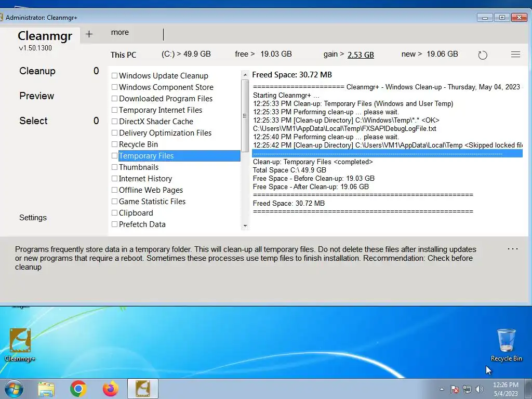The image size is (532, 399).
Task: Check Windows Component Store box
Action: tap(115, 87)
